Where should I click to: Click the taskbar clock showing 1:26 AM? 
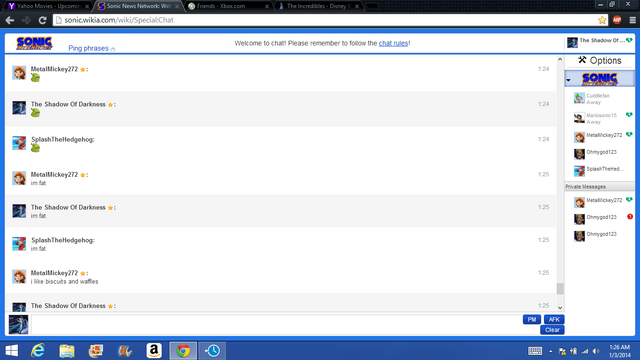point(620,351)
